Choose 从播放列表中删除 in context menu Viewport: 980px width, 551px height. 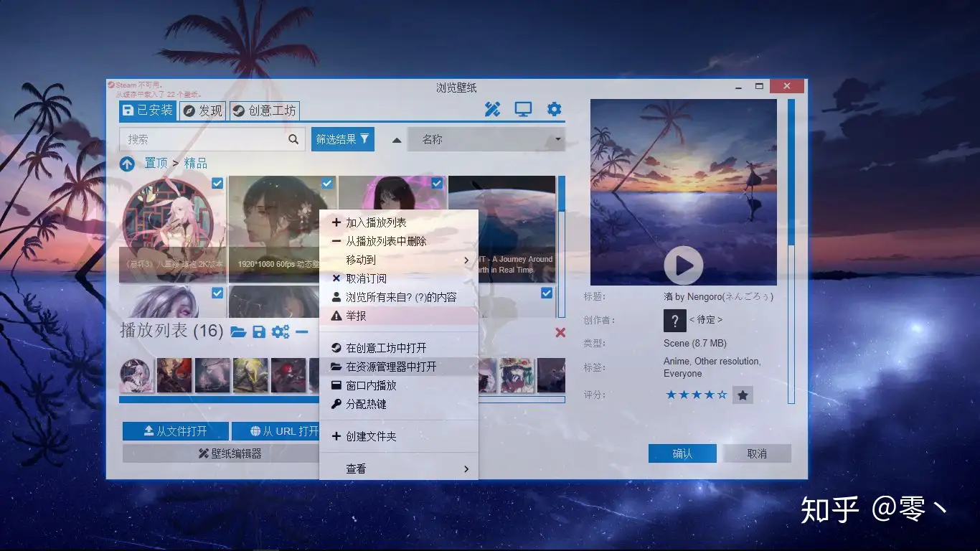point(398,241)
